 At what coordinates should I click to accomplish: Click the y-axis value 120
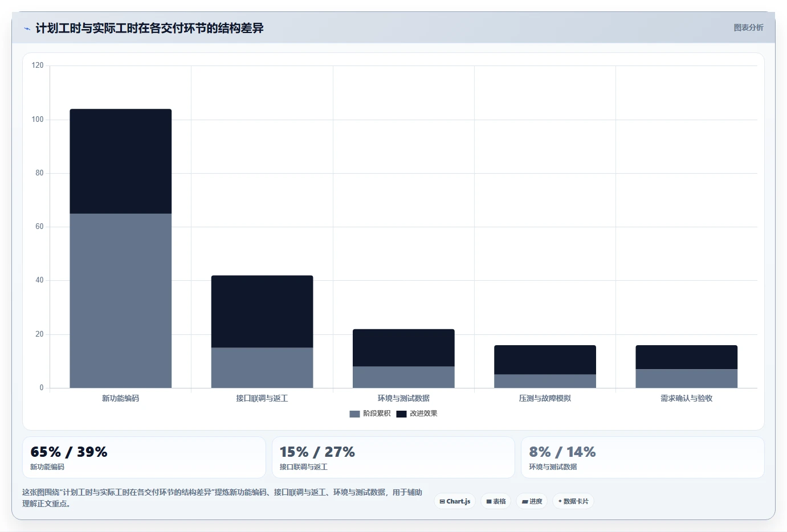(38, 66)
